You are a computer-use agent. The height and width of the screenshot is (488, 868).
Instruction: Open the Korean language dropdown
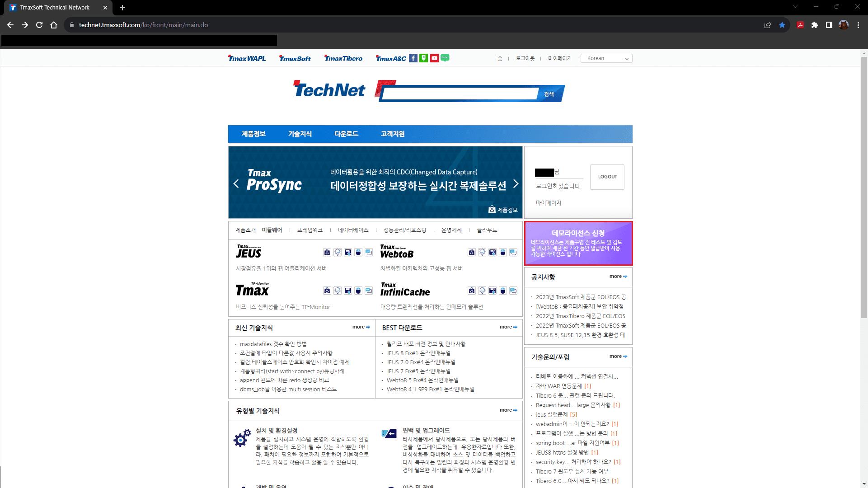[606, 58]
